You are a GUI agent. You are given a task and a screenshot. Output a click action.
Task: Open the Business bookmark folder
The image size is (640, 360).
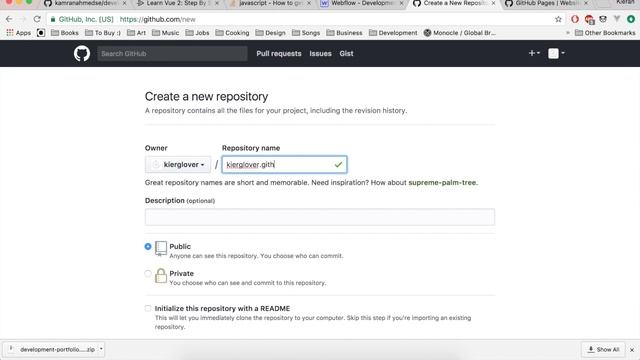pos(344,33)
